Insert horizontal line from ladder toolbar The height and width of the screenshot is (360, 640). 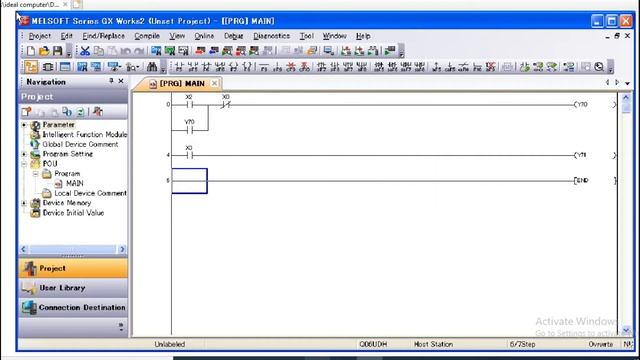click(x=264, y=67)
